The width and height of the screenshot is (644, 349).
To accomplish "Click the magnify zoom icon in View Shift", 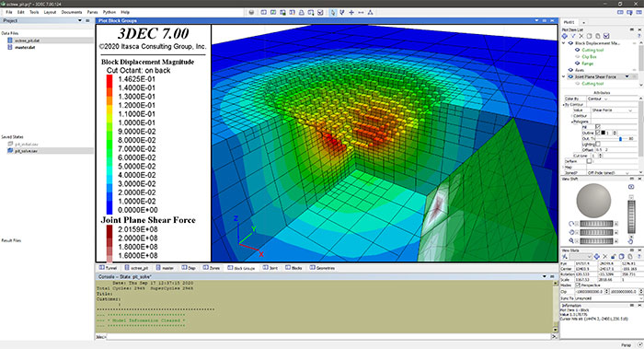I will [571, 240].
